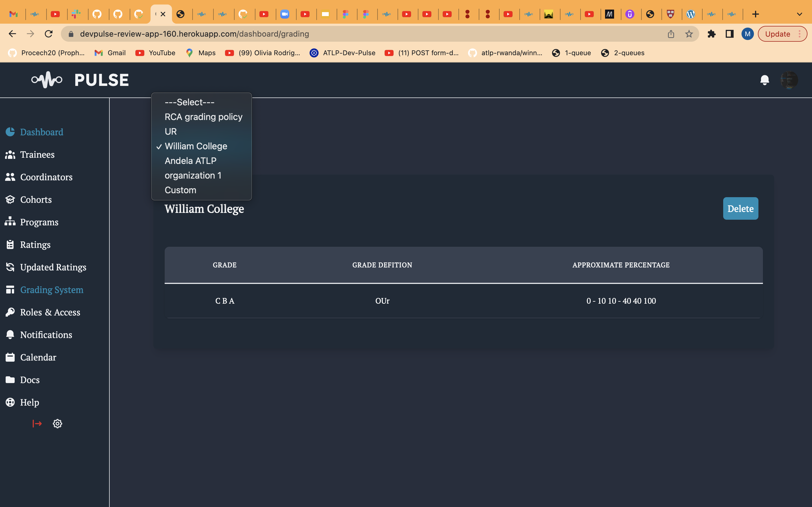The image size is (812, 507).
Task: Click the Programs hierarchy icon
Action: click(x=10, y=222)
